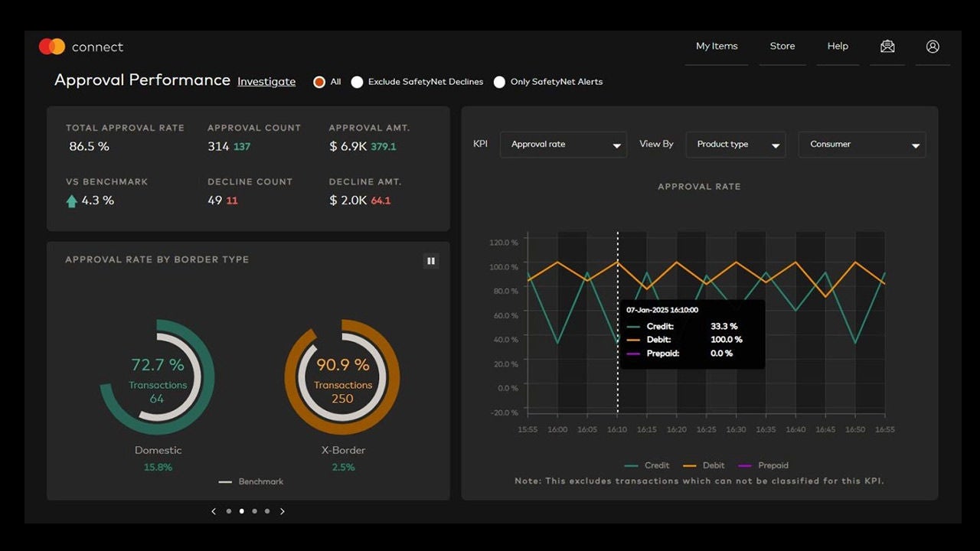
Task: Open the messages inbox icon
Action: coord(887,47)
